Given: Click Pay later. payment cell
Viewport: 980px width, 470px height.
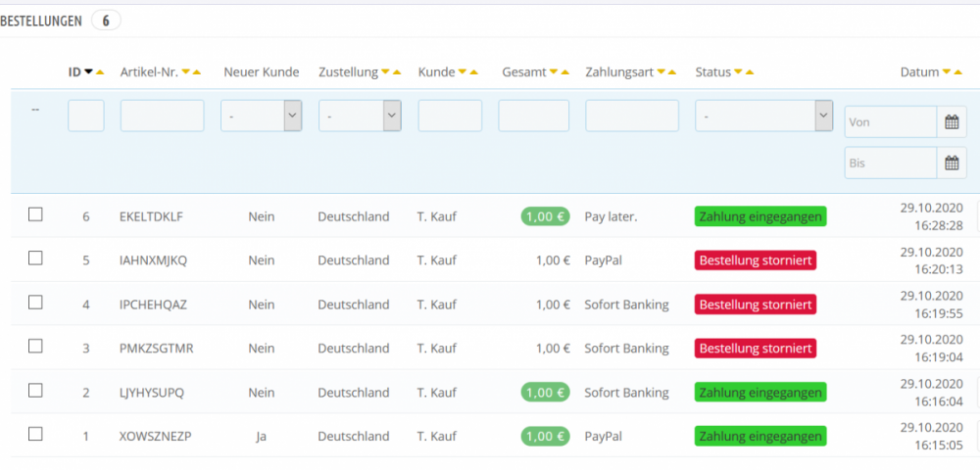Looking at the screenshot, I should pyautogui.click(x=612, y=216).
